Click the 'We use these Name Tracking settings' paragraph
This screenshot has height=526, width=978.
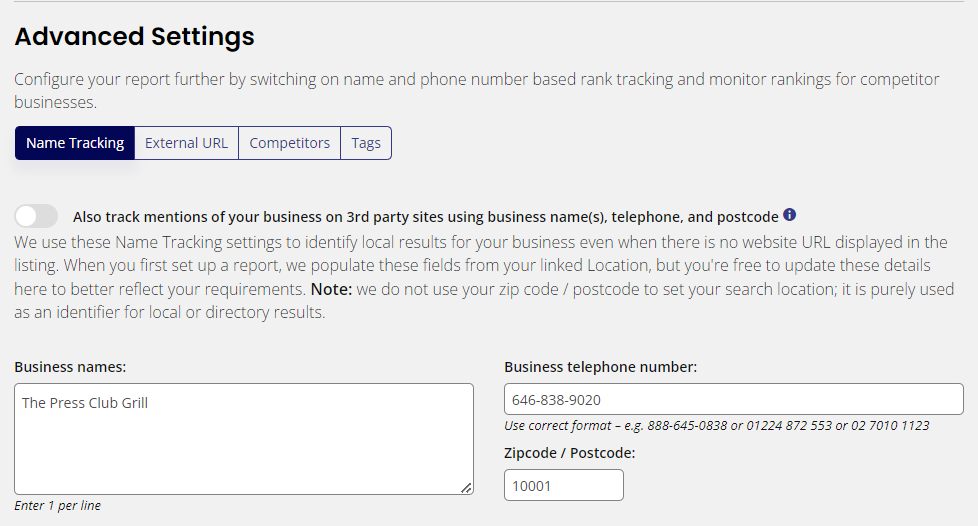(484, 277)
